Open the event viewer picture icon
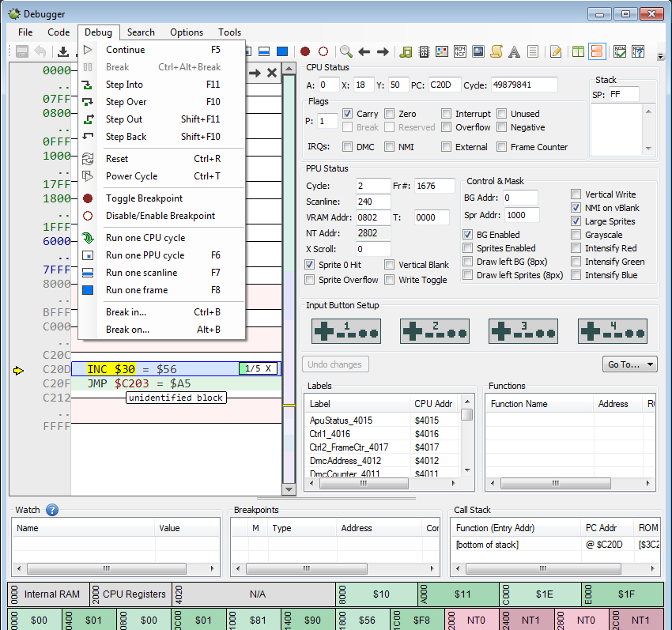 [x=478, y=52]
